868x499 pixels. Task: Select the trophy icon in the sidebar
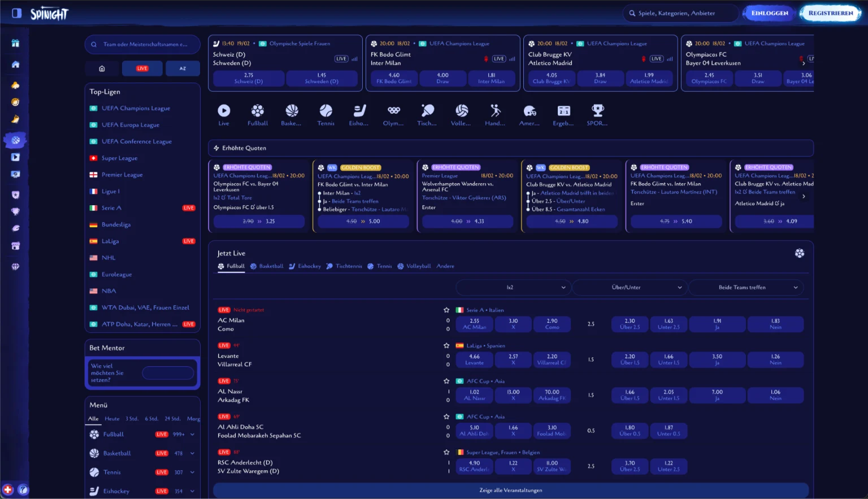click(15, 211)
